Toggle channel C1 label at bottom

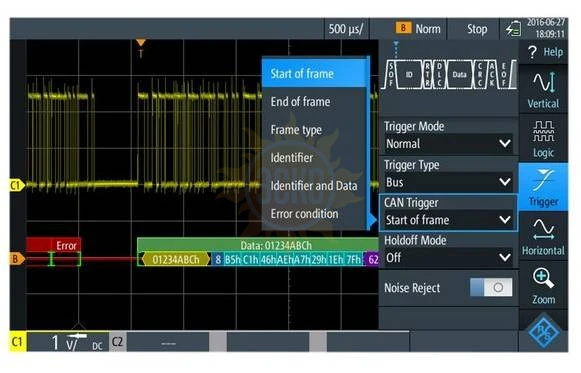pyautogui.click(x=17, y=342)
